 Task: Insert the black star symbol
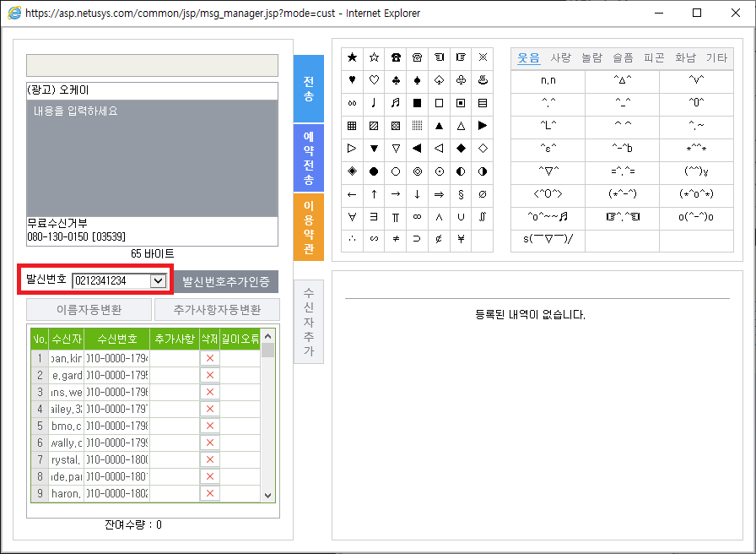point(352,58)
